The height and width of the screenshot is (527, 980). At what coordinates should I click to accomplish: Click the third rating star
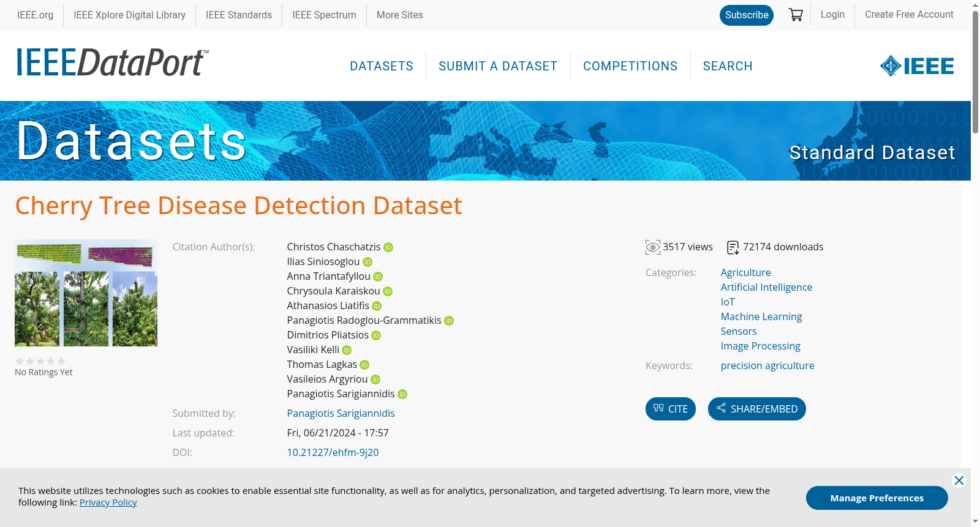point(40,361)
